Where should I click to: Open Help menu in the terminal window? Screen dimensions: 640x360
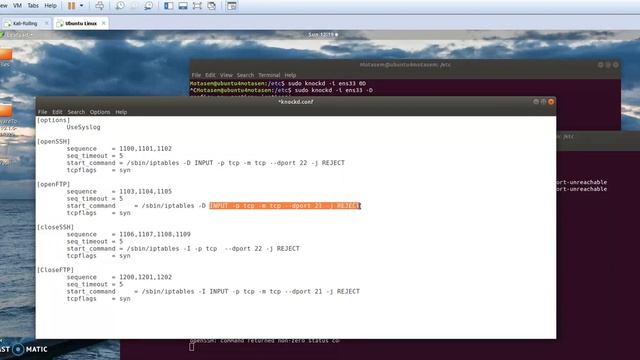coord(290,75)
